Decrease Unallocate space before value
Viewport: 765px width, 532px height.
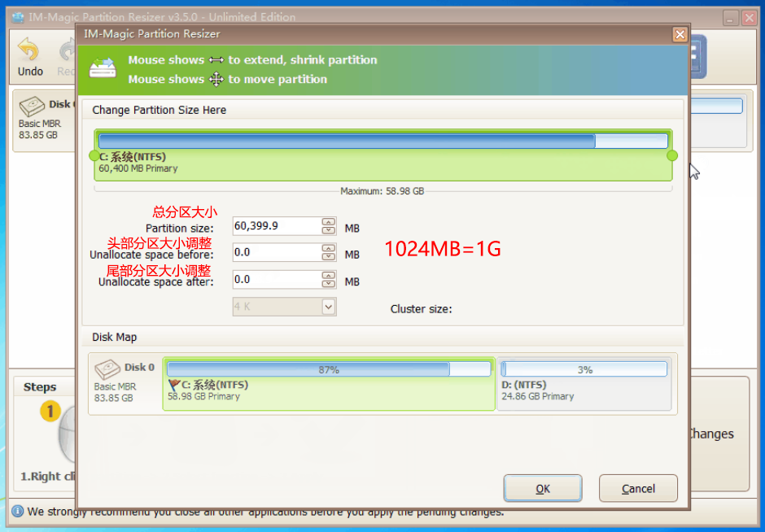(x=329, y=257)
